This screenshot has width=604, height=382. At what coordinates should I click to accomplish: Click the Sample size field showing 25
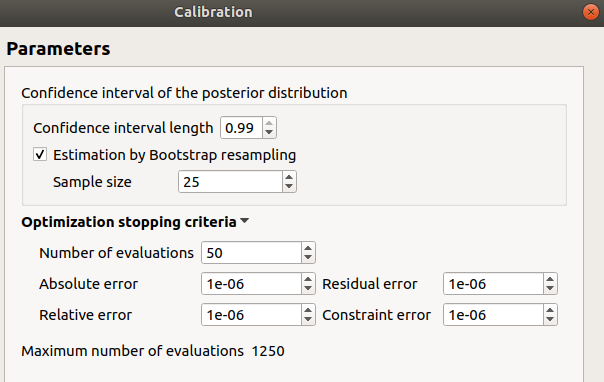pos(230,182)
